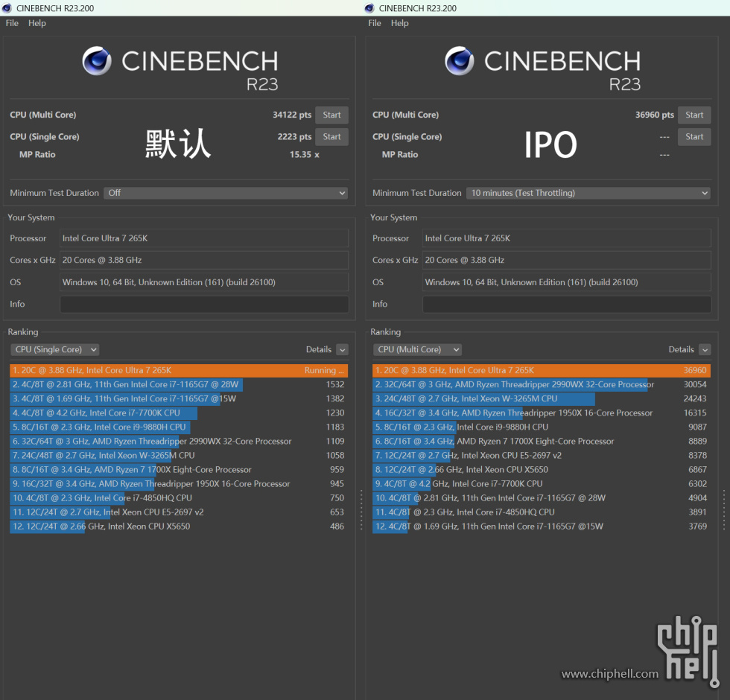Start Single Core test in left window (2223 pts)
730x700 pixels.
click(x=332, y=137)
